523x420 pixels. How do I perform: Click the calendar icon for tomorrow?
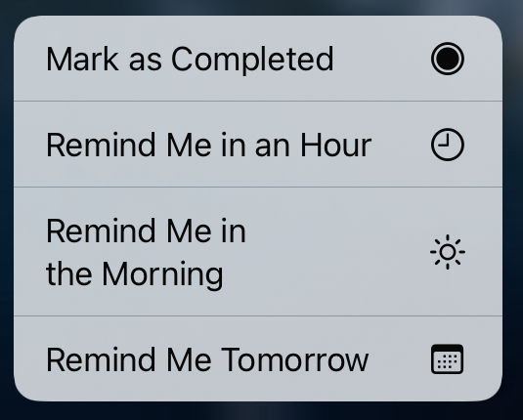click(448, 359)
